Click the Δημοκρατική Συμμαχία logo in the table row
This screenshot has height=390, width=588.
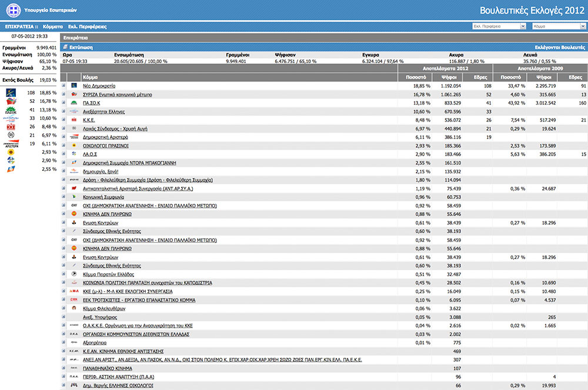(74, 163)
